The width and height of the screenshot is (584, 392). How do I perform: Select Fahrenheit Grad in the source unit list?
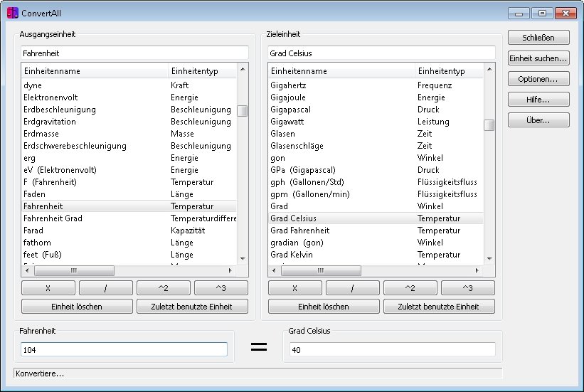pos(129,218)
